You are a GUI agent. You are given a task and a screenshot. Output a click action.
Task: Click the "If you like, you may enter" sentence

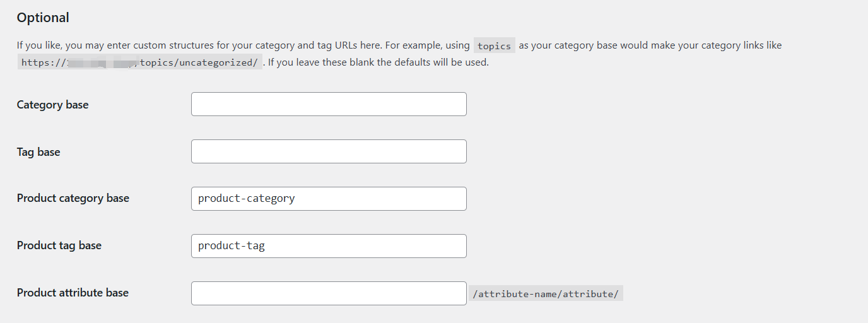pyautogui.click(x=126, y=45)
